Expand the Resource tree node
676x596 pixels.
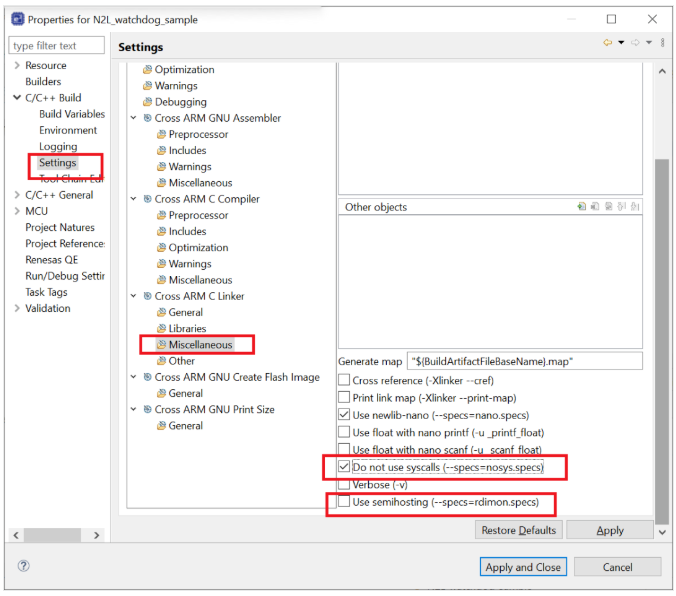point(17,65)
